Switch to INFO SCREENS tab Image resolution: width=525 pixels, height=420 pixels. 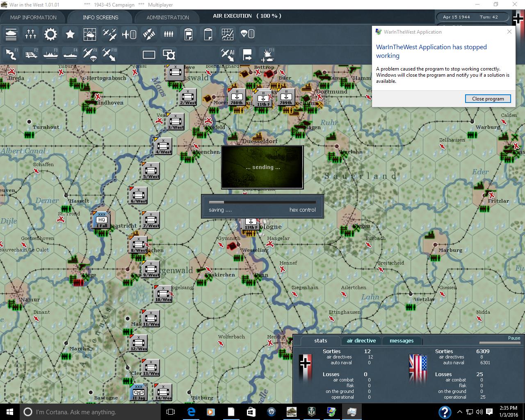pos(100,17)
